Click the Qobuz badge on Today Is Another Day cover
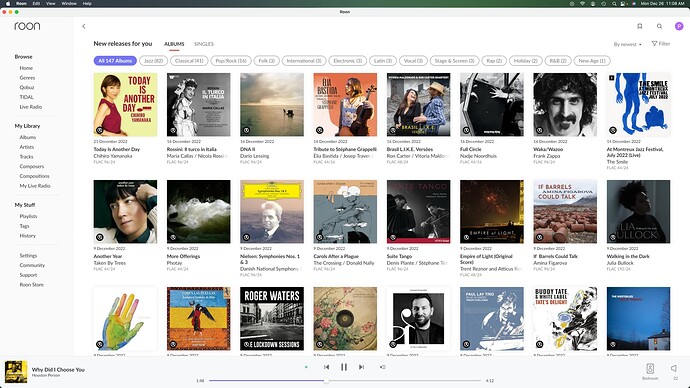 pos(100,130)
